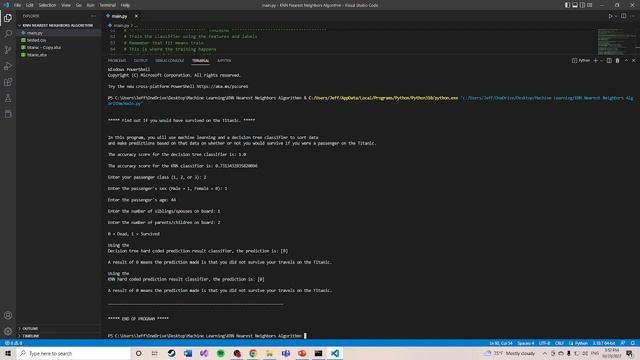
Task: Switch to the Jupyter panel tab
Action: click(x=224, y=60)
